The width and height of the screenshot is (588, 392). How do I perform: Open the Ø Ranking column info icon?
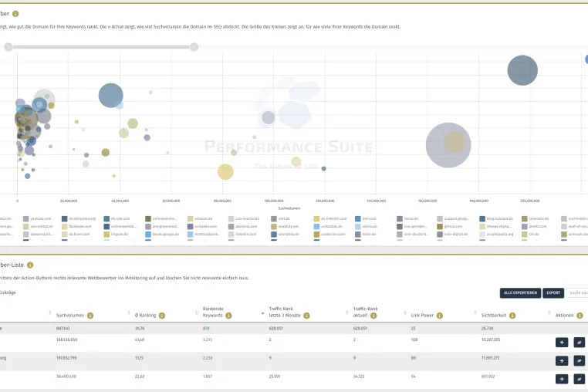(161, 316)
